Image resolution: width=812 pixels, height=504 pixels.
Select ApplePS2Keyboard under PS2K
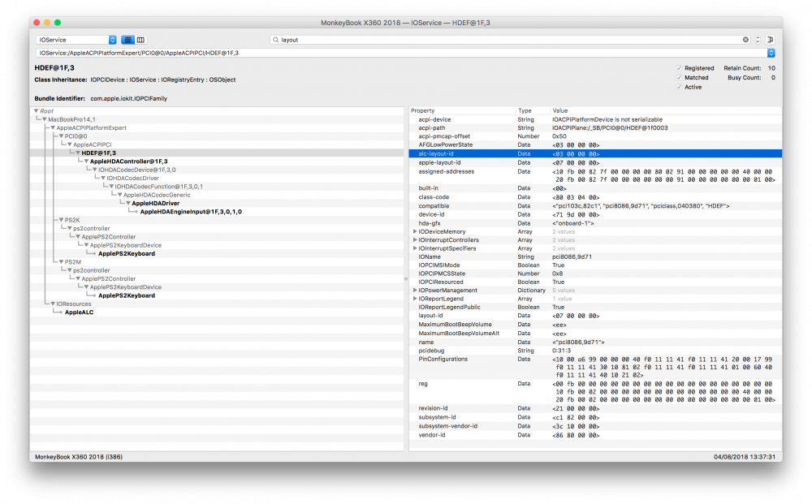pos(127,253)
